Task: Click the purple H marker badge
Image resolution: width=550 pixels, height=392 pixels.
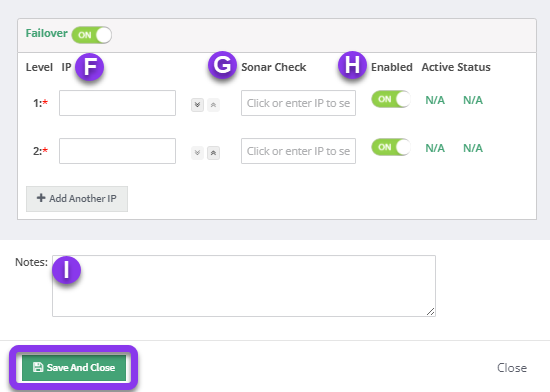Action: 352,65
